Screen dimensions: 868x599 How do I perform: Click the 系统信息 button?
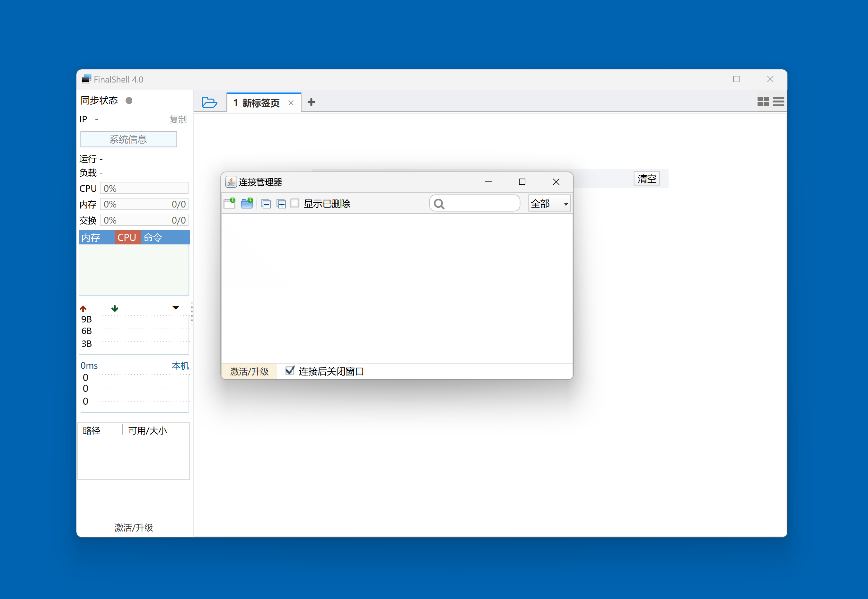[128, 139]
